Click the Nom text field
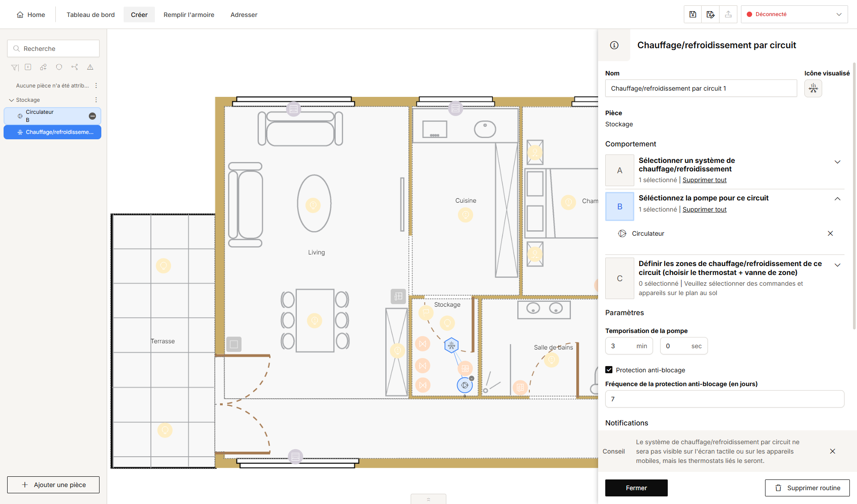 (701, 88)
